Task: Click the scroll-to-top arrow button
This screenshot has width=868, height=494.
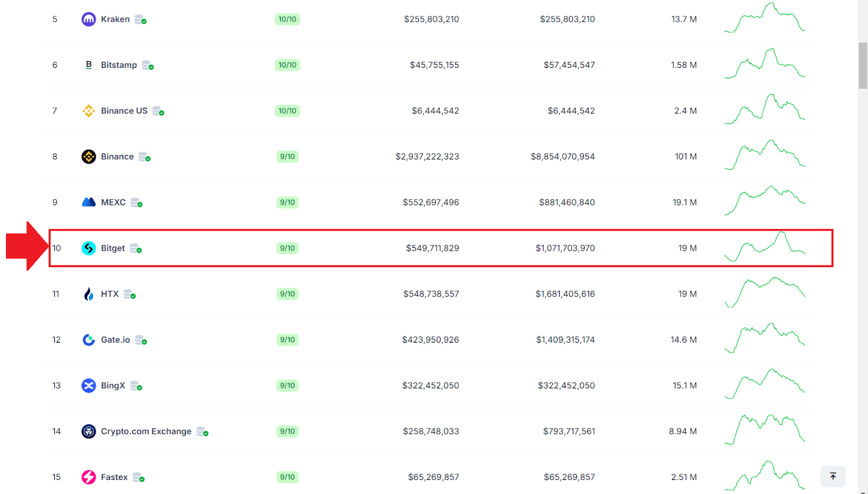Action: [x=833, y=476]
